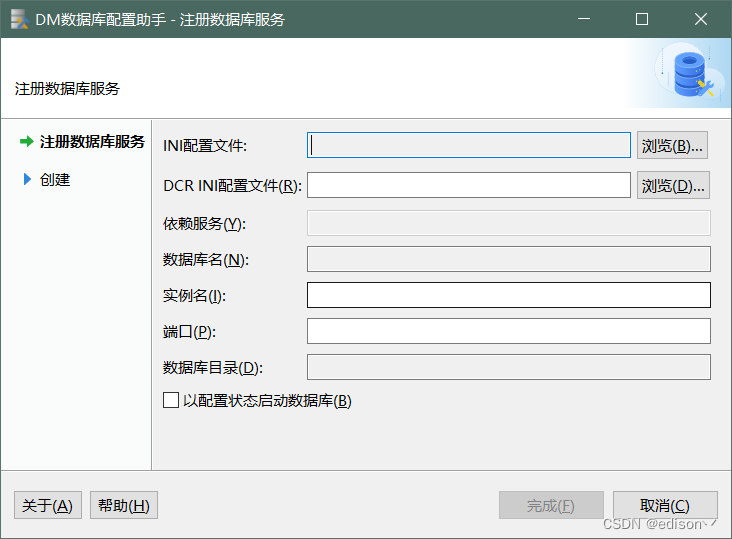Viewport: 732px width, 539px height.
Task: Select the 创建 step in sidebar
Action: tap(55, 180)
